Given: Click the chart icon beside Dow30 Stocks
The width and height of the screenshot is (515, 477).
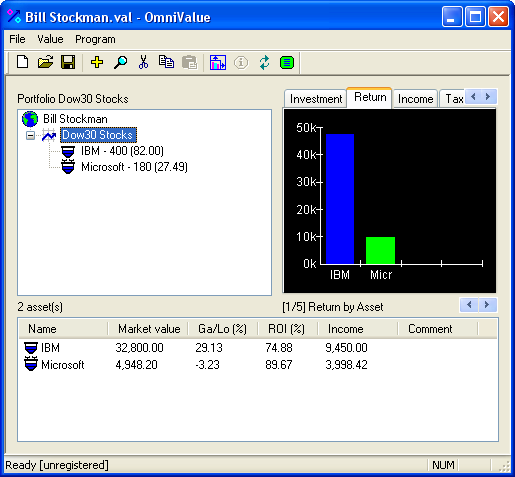Looking at the screenshot, I should point(49,135).
